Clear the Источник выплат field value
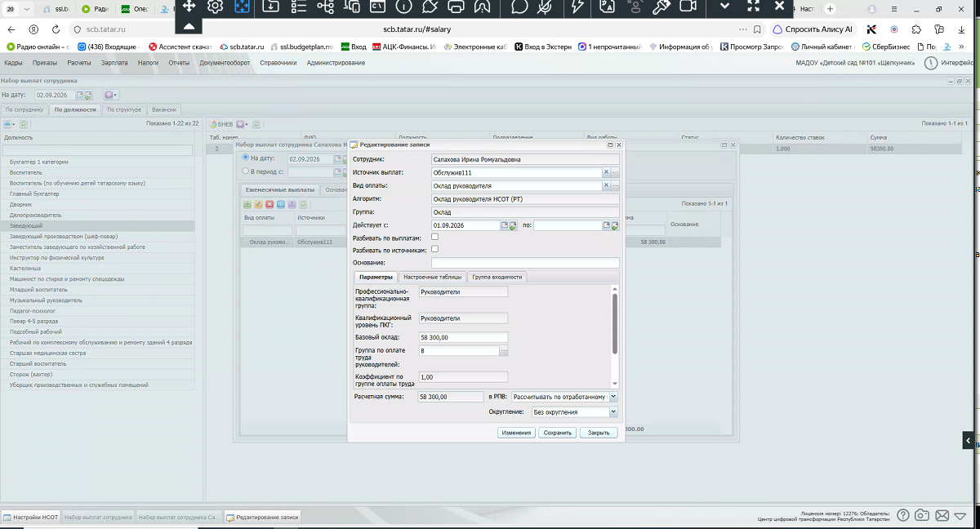This screenshot has width=980, height=529. point(606,173)
